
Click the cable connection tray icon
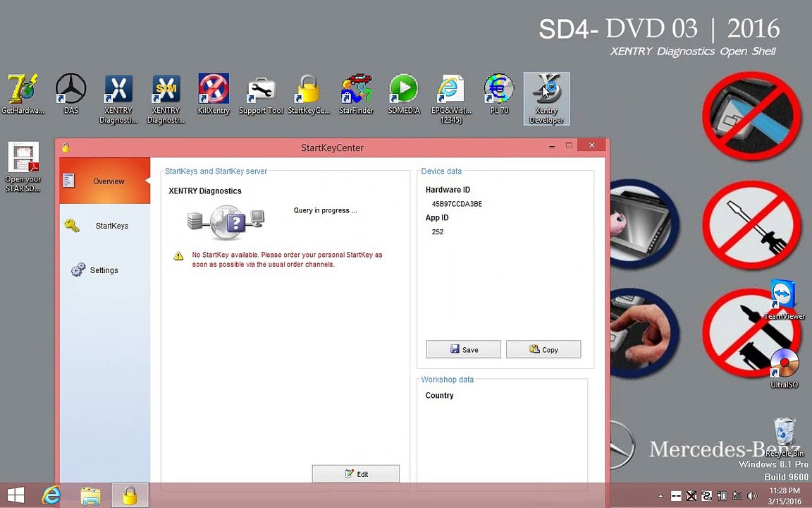706,496
